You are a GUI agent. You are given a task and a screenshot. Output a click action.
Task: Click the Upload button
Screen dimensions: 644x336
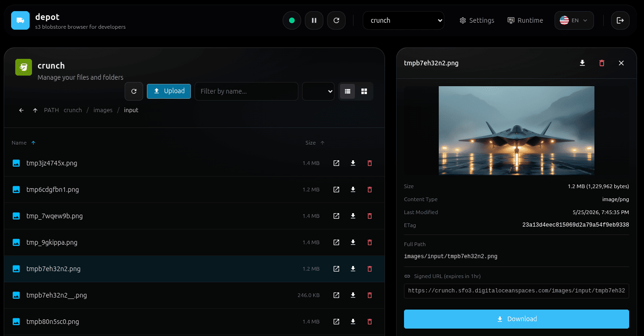point(169,91)
